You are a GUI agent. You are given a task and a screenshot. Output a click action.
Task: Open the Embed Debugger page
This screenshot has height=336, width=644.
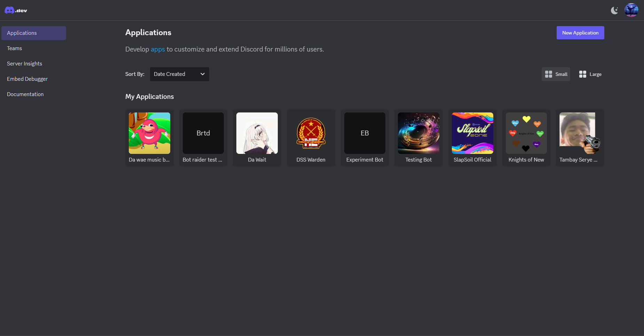[27, 79]
